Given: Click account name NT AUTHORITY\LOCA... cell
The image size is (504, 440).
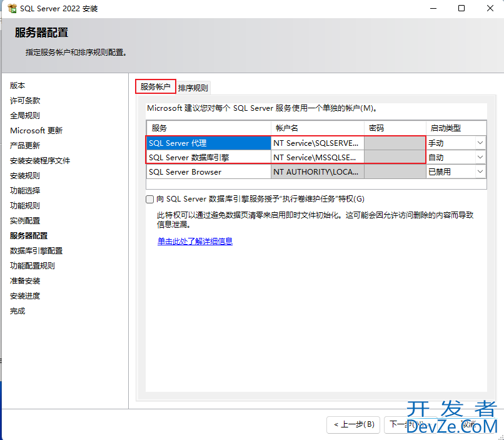Looking at the screenshot, I should pyautogui.click(x=318, y=171).
